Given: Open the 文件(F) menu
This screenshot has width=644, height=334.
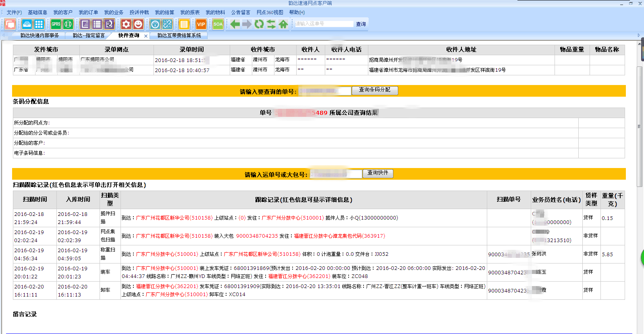Looking at the screenshot, I should (14, 12).
